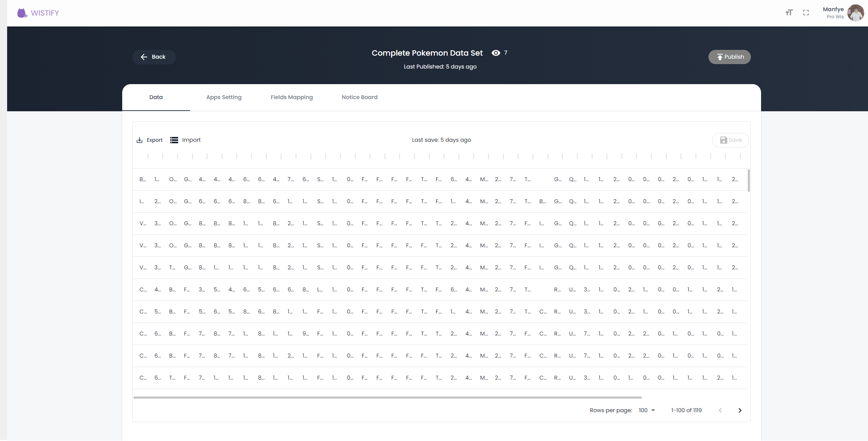Open the Fields Mapping tab
The image size is (868, 441).
(x=292, y=97)
